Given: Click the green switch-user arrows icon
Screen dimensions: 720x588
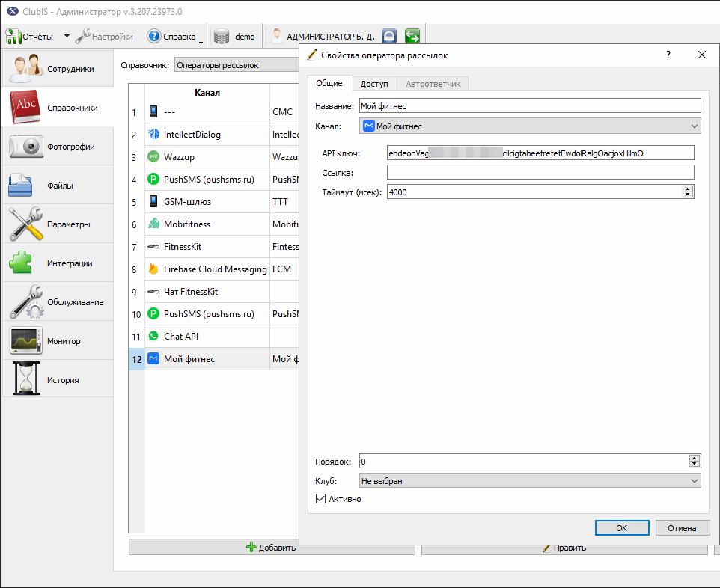Looking at the screenshot, I should pos(412,36).
